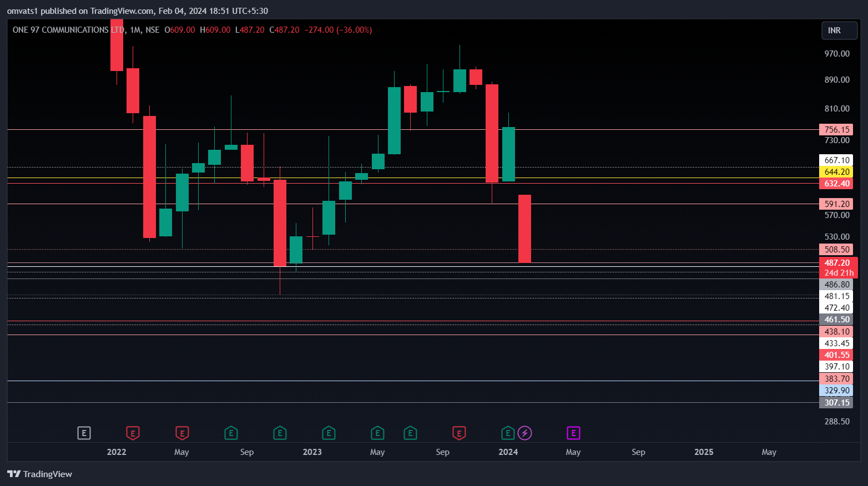
Task: Open green earnings marker between Sep 2022 and 2023
Action: pos(280,433)
